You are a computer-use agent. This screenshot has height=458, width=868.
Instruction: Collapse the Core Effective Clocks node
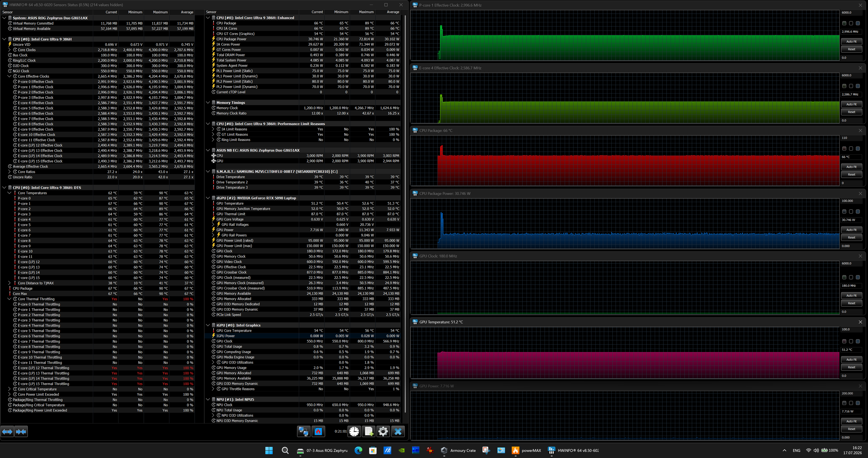(10, 76)
